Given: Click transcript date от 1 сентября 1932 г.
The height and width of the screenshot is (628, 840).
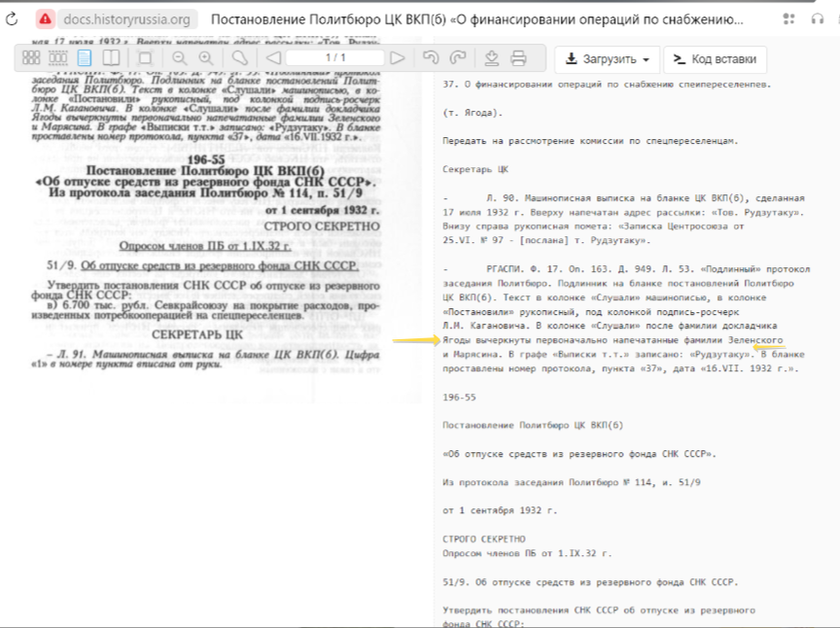Looking at the screenshot, I should (500, 510).
